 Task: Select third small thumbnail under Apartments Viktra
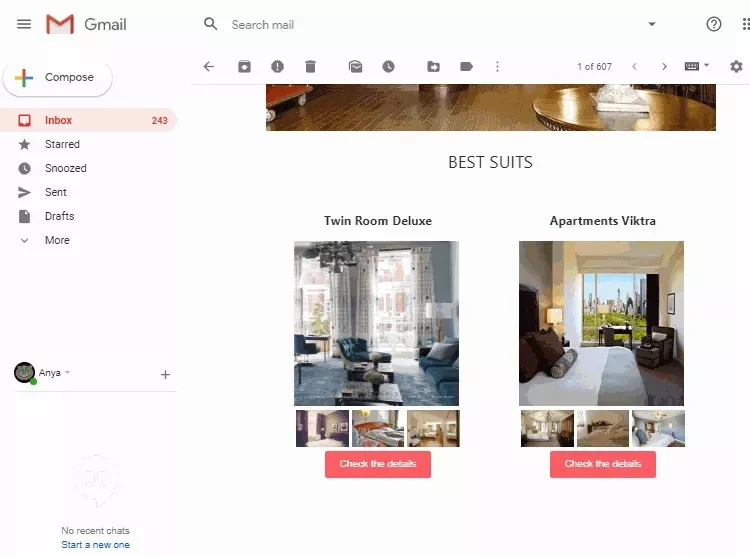click(x=658, y=428)
